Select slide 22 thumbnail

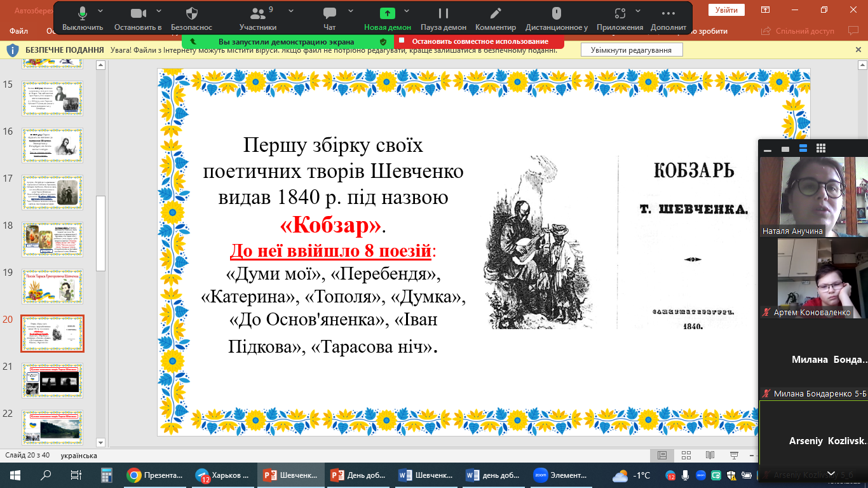click(x=51, y=428)
